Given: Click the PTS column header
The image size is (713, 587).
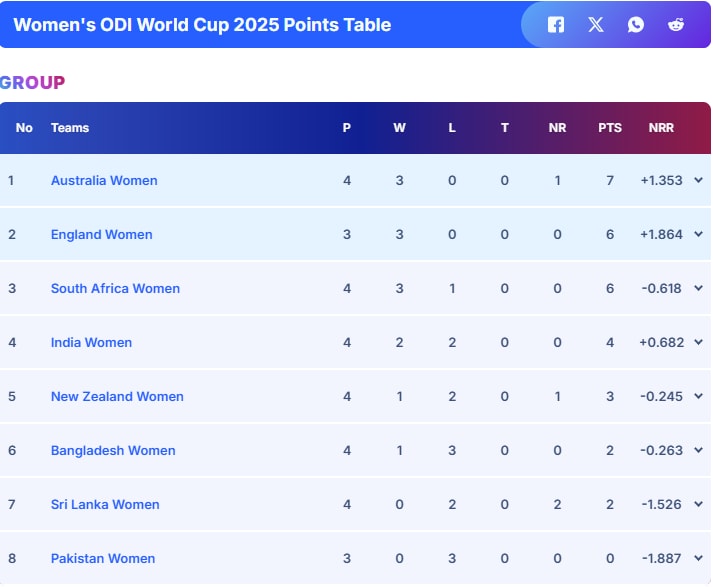Looking at the screenshot, I should point(610,128).
